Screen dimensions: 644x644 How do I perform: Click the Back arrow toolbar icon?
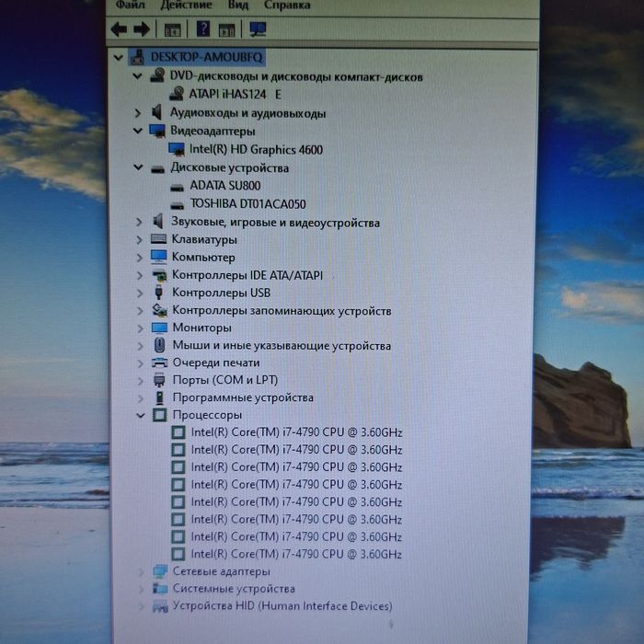[119, 29]
